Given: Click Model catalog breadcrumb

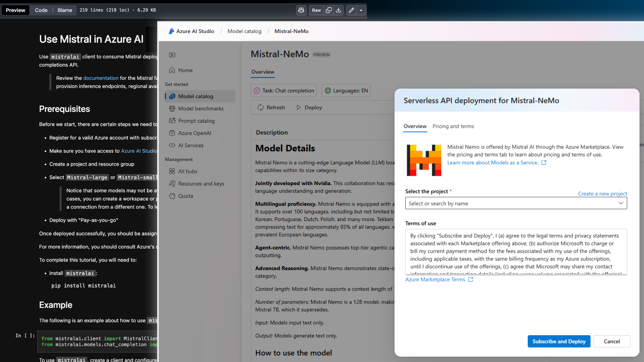Looking at the screenshot, I should 244,31.
